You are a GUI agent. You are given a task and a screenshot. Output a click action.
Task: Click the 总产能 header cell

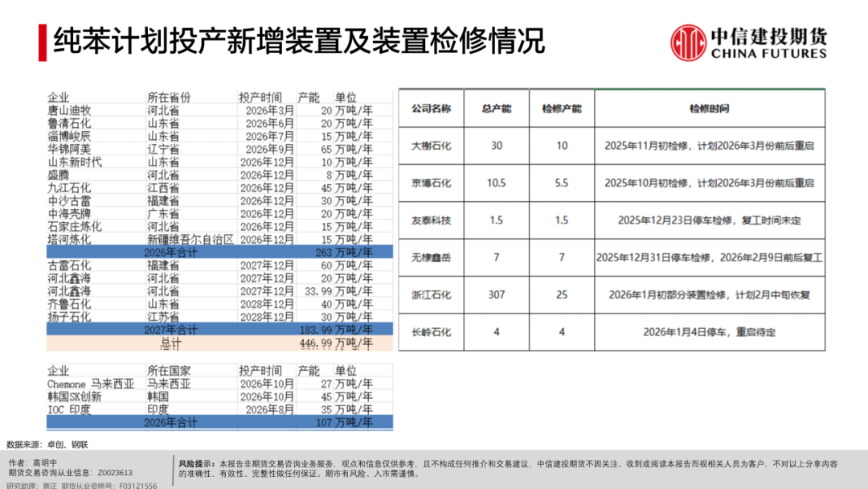tap(497, 109)
